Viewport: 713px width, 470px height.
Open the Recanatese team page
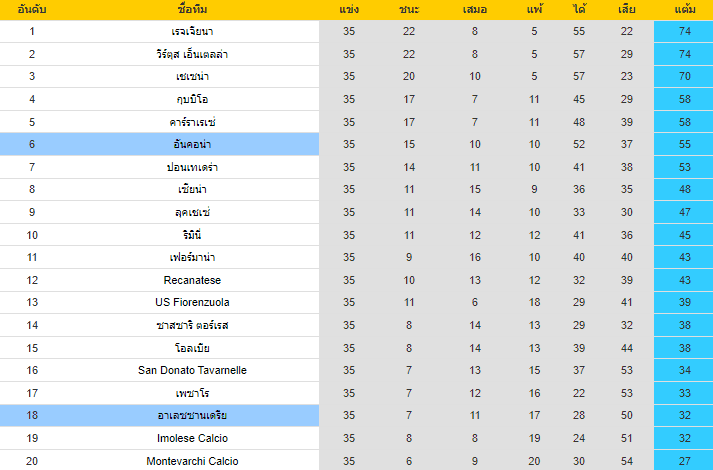[x=192, y=280]
